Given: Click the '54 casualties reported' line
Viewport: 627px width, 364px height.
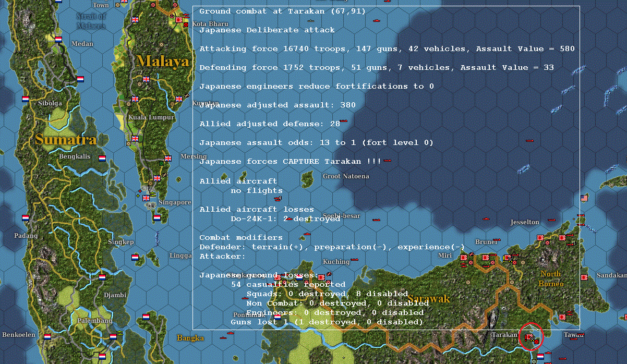Looking at the screenshot, I should coord(288,284).
